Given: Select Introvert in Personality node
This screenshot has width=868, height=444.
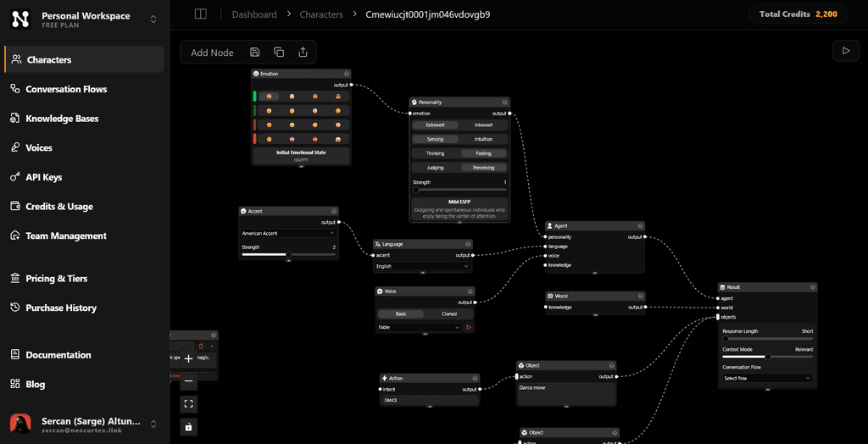Looking at the screenshot, I should [x=483, y=125].
